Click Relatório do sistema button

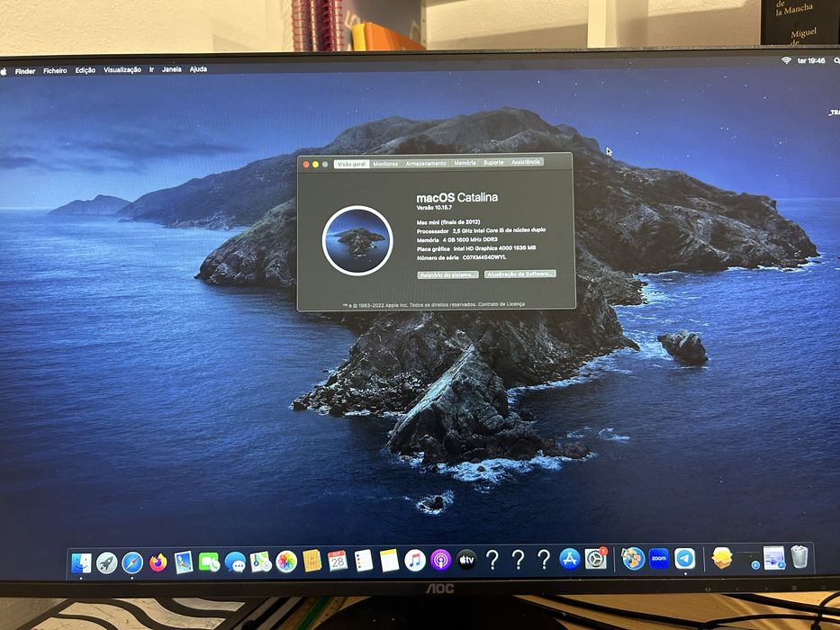tap(447, 274)
